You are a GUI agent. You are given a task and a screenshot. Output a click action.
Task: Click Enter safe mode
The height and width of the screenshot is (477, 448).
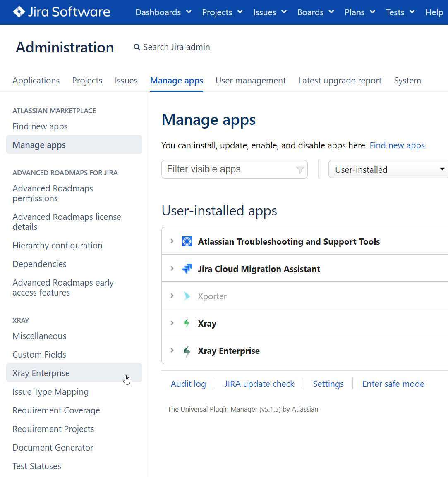[x=393, y=384]
